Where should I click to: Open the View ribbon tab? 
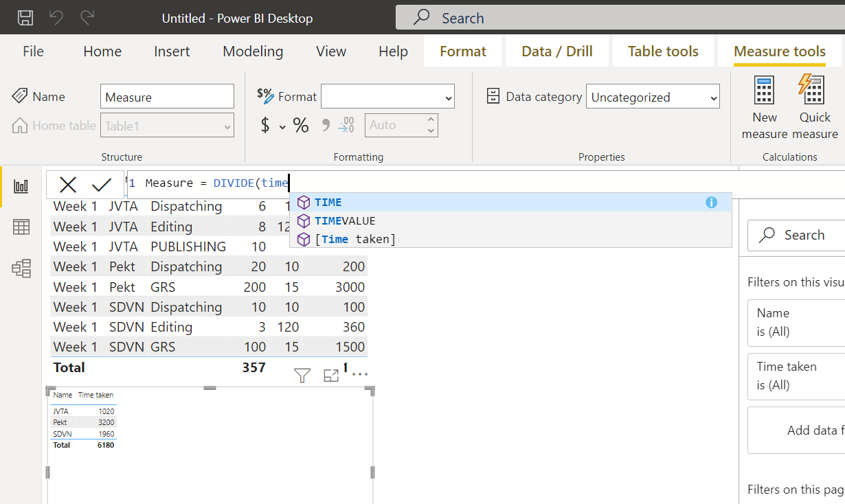(x=331, y=51)
